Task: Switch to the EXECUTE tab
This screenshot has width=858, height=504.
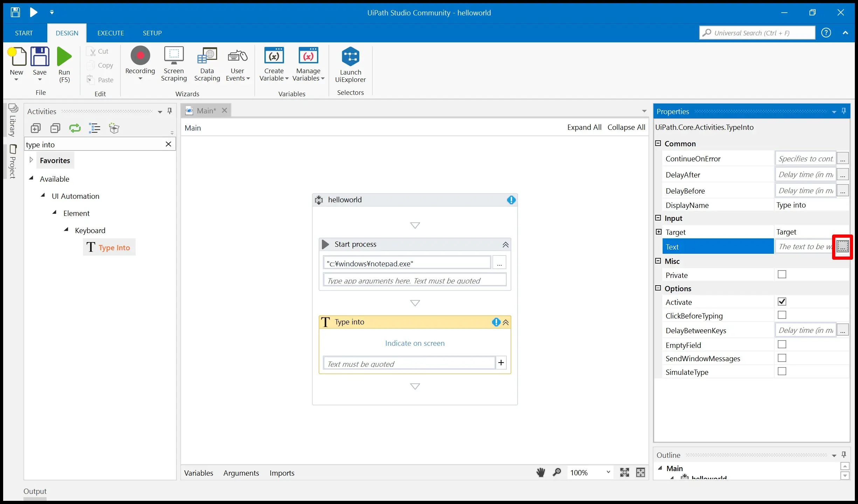Action: point(111,33)
